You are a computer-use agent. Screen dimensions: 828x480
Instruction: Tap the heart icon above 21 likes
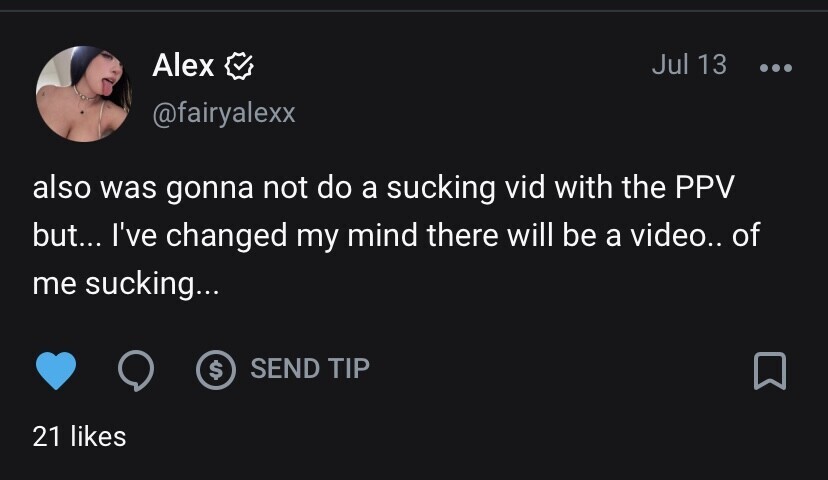point(55,370)
